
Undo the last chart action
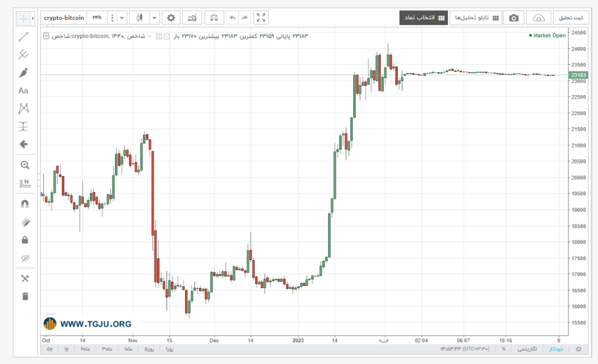232,17
